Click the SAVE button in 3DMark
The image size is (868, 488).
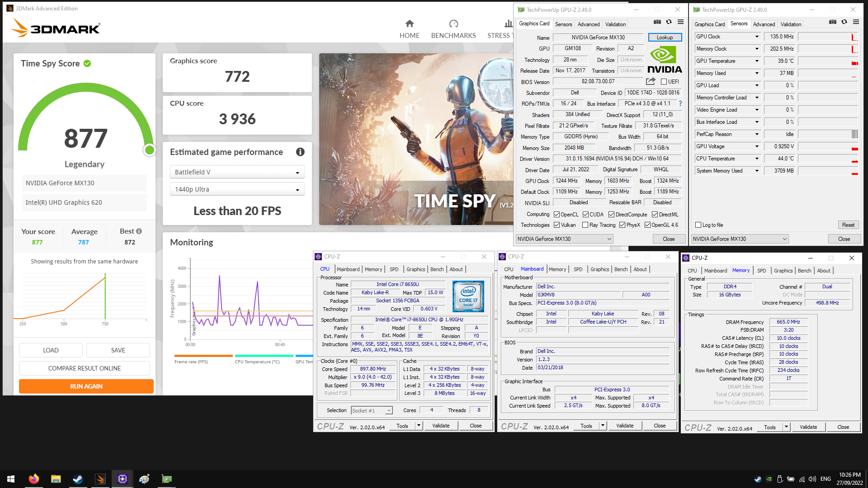pyautogui.click(x=118, y=350)
